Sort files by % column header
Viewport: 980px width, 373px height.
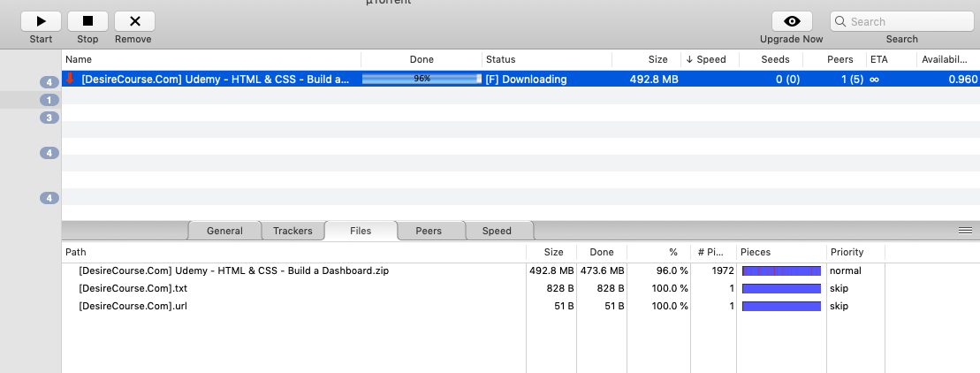pyautogui.click(x=658, y=253)
